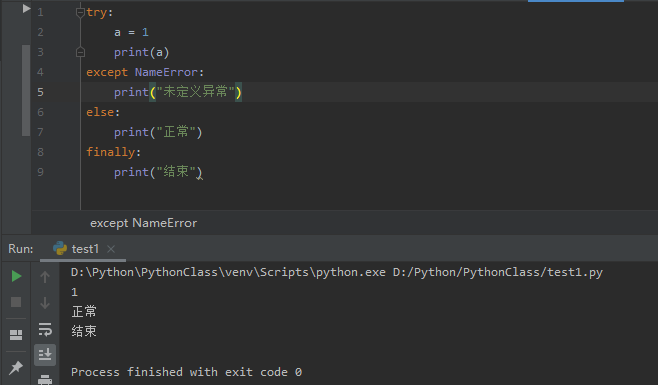Select the line 'print(a)' in the editor
The image size is (658, 385).
[x=141, y=52]
